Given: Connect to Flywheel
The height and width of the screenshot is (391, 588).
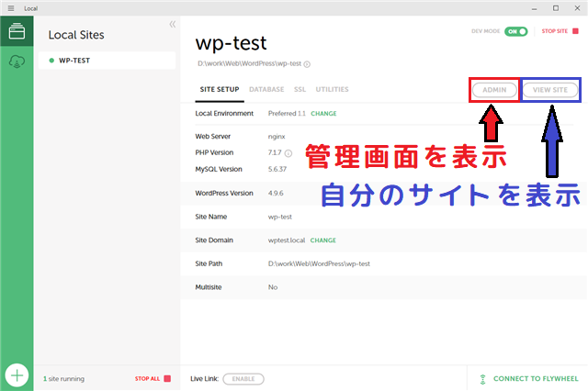Looking at the screenshot, I should 536,379.
